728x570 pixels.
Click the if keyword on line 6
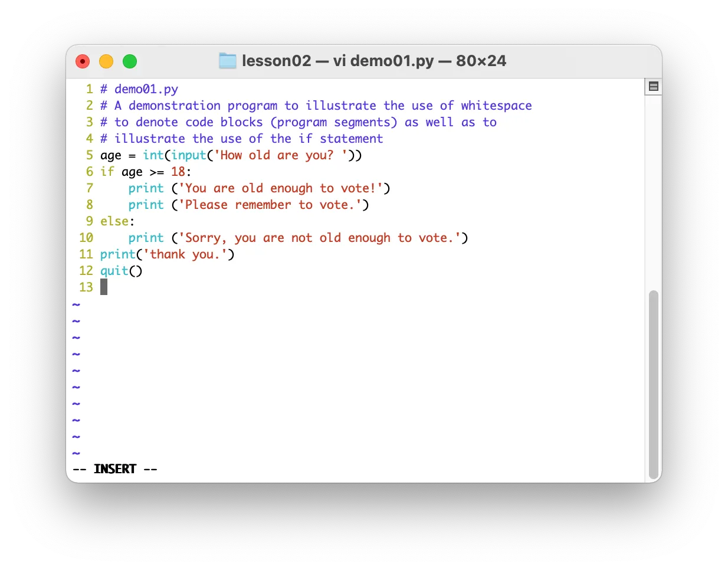[x=106, y=172]
